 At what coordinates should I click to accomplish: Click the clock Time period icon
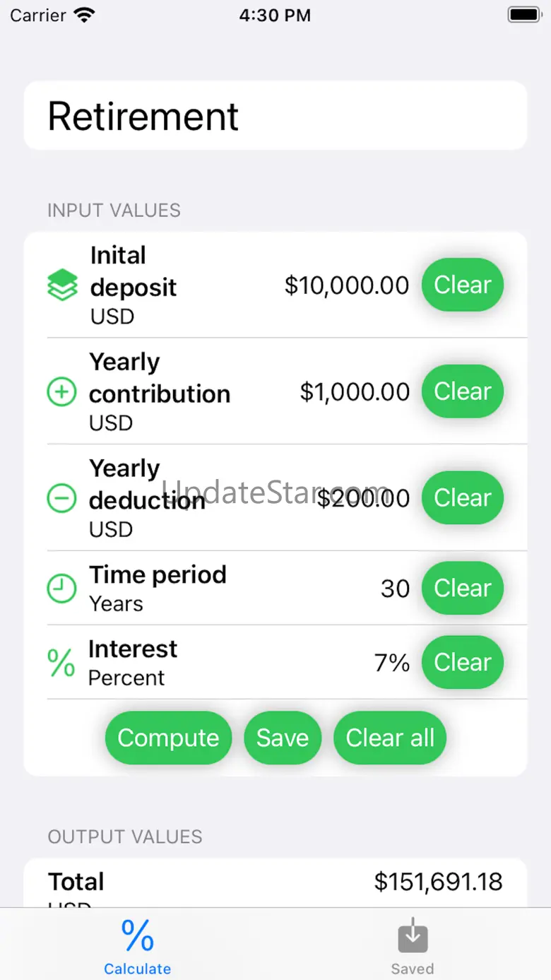click(x=61, y=589)
